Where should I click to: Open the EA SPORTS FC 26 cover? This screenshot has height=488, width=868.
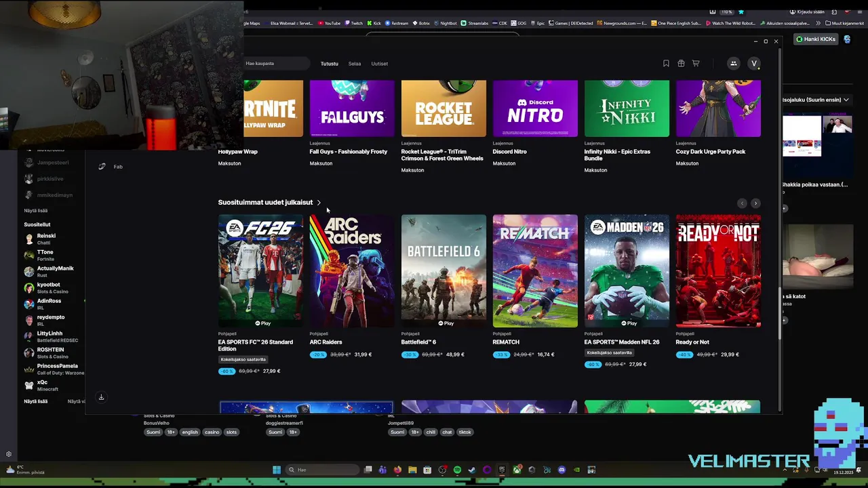[260, 271]
